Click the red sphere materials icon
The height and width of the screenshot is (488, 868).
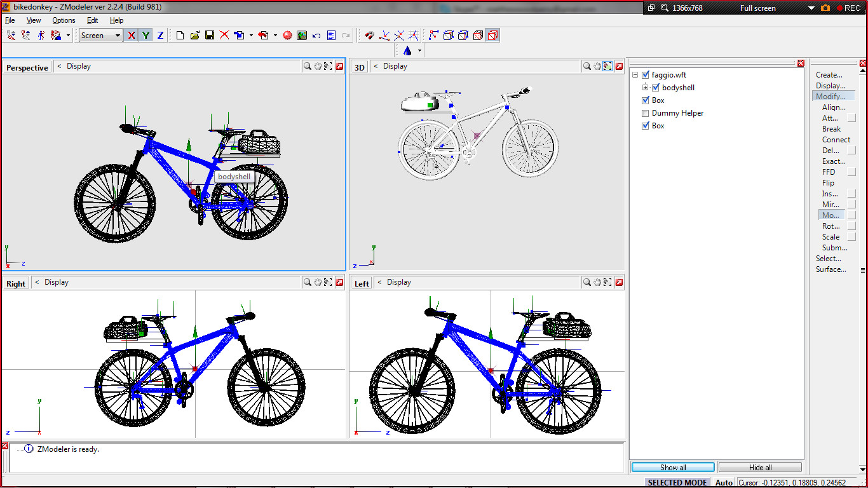[x=287, y=36]
